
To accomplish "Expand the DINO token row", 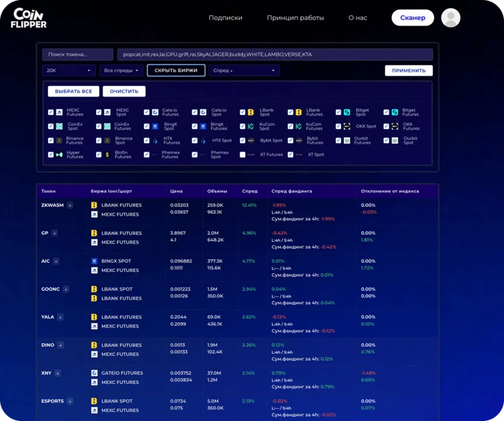I will pyautogui.click(x=61, y=345).
